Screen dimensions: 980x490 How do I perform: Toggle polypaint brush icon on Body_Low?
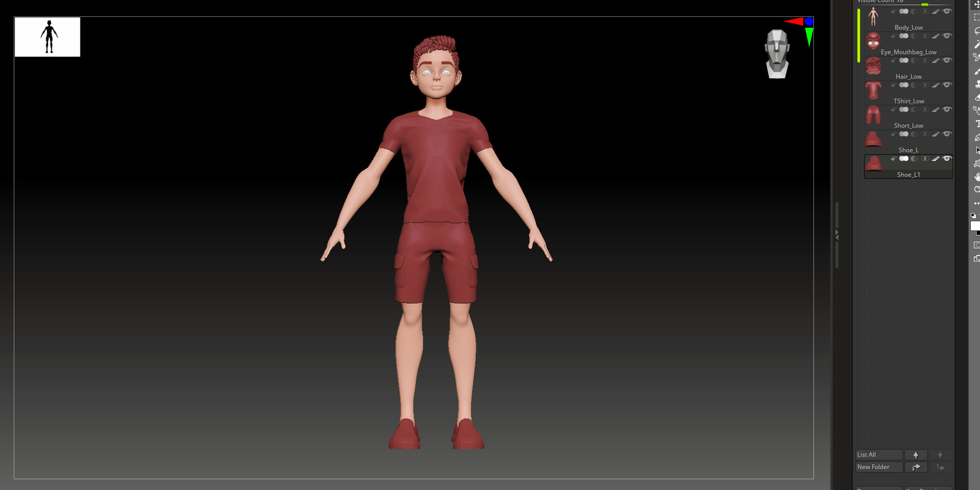(936, 11)
